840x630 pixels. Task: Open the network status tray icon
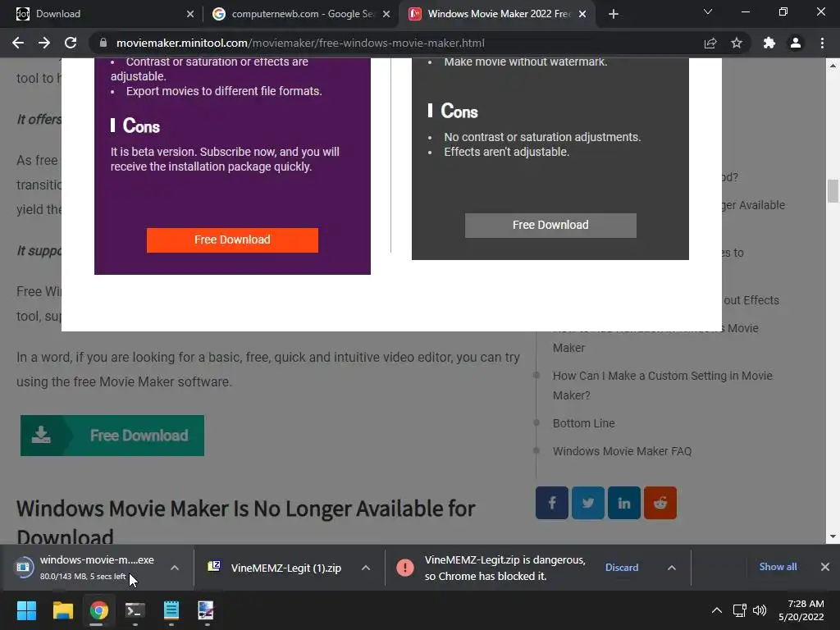tap(740, 610)
